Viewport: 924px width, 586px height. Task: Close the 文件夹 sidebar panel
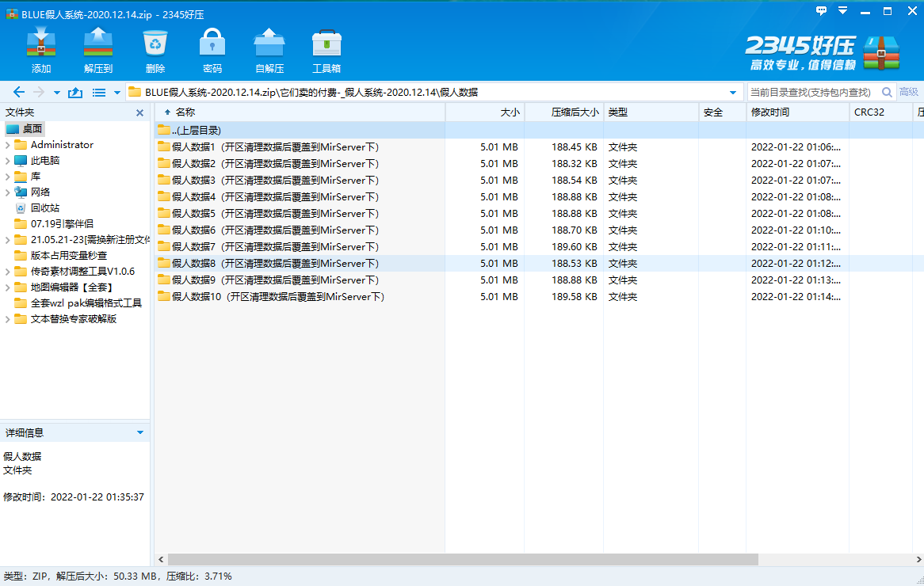click(x=140, y=113)
